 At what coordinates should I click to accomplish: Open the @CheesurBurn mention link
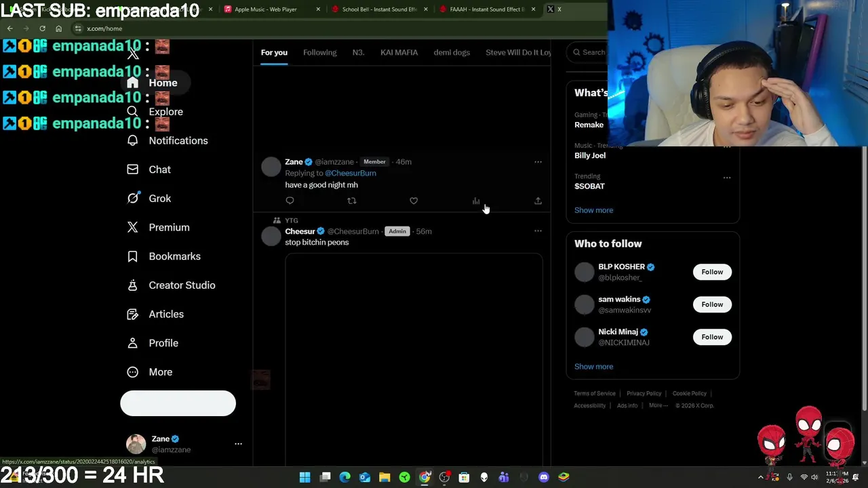350,173
